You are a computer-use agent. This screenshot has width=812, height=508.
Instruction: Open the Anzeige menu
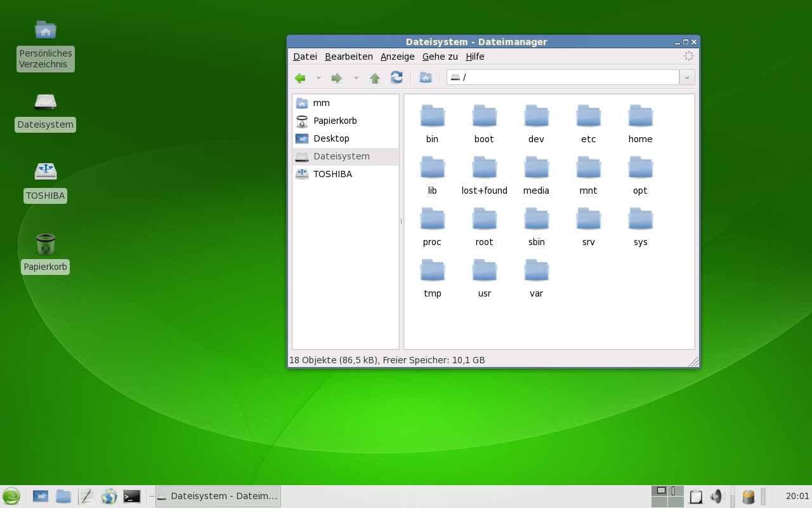point(398,57)
